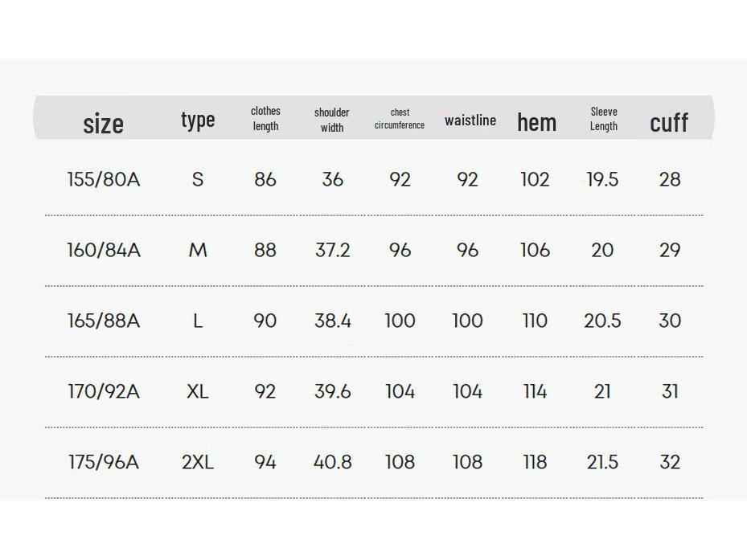
Task: Select the "chest circumference" header
Action: (x=400, y=119)
